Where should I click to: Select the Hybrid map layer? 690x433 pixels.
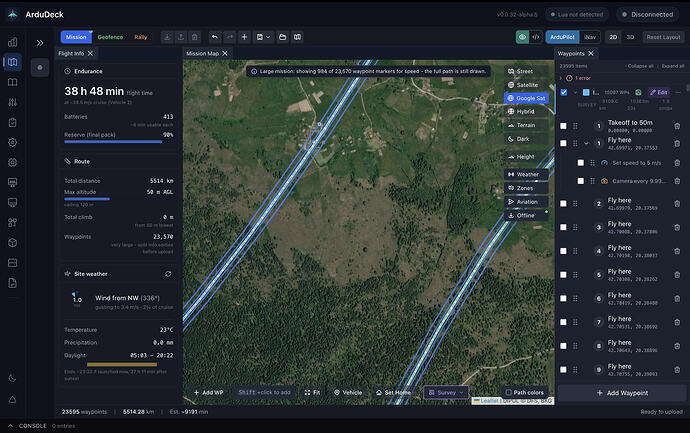click(x=526, y=112)
